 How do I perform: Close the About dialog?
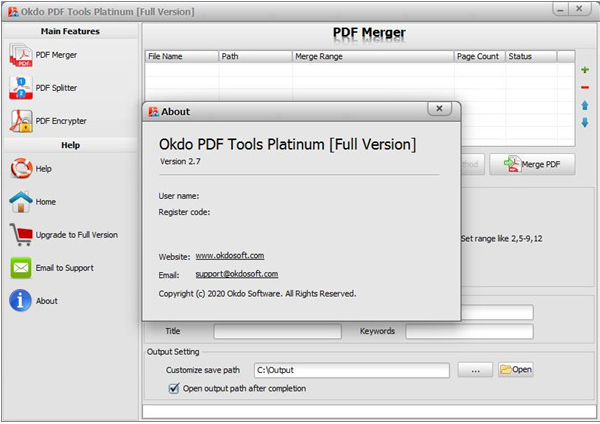[x=439, y=109]
